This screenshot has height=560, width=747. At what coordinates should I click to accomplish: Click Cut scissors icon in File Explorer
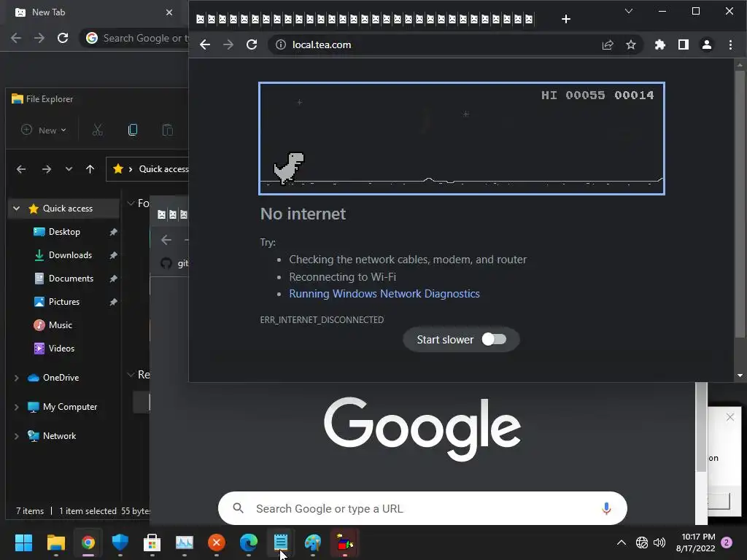click(98, 130)
